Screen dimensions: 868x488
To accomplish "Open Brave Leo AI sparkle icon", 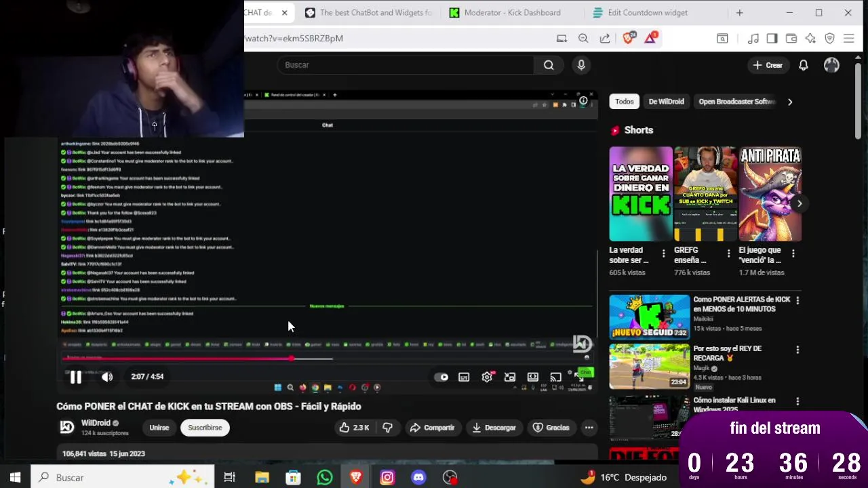I will click(810, 39).
